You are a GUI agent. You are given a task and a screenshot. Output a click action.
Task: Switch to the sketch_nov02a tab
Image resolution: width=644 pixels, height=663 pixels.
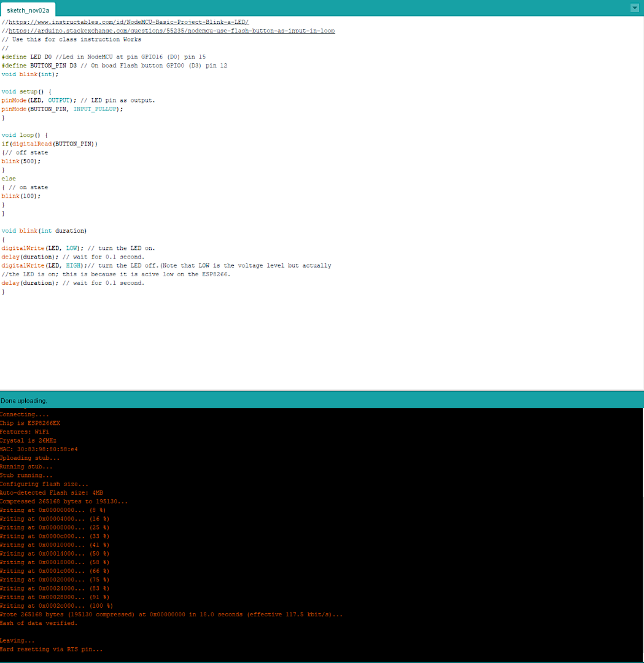(x=28, y=10)
